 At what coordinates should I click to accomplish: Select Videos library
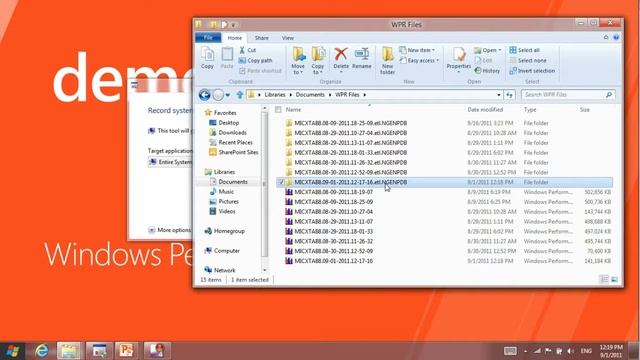[222, 211]
